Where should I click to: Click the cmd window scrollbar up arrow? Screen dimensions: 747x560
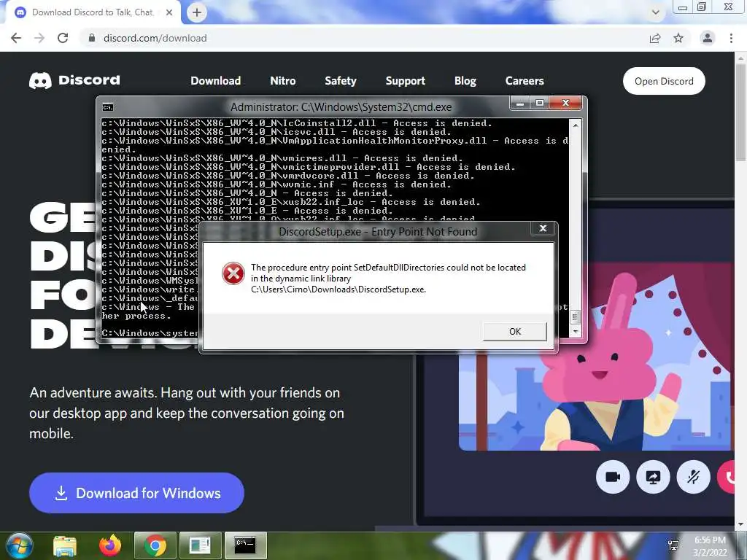[x=576, y=125]
